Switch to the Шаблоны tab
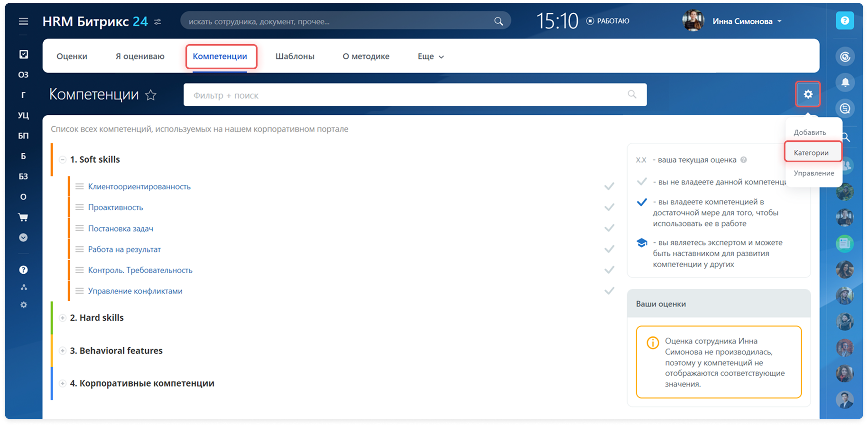 click(295, 56)
